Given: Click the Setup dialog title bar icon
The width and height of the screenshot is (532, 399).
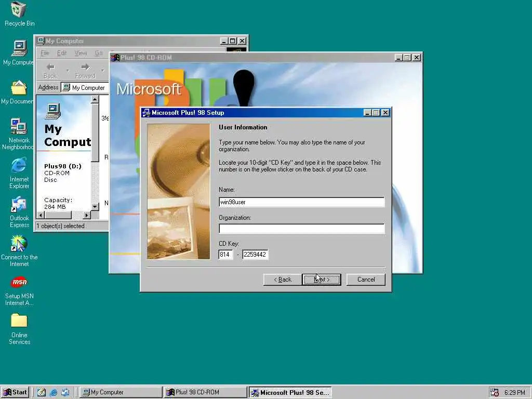Looking at the screenshot, I should coord(146,113).
